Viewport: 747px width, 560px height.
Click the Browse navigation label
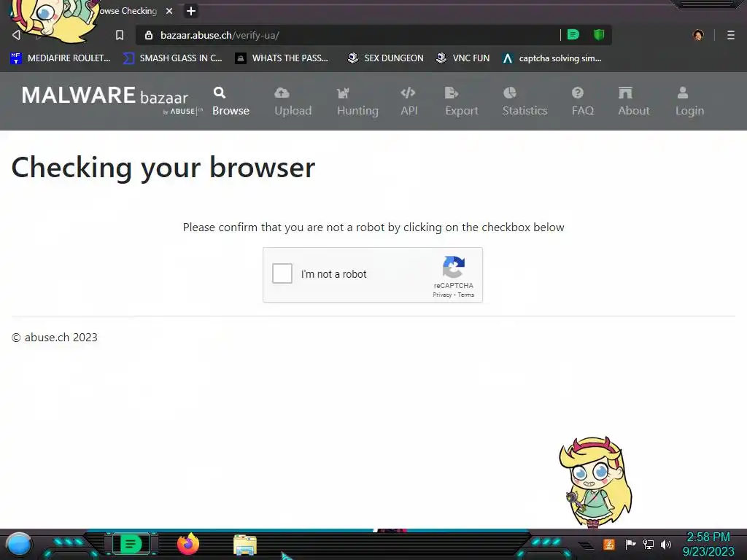[x=231, y=111]
